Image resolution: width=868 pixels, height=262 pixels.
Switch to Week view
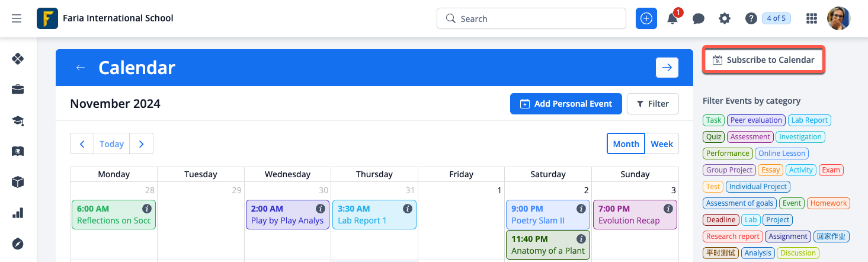662,144
